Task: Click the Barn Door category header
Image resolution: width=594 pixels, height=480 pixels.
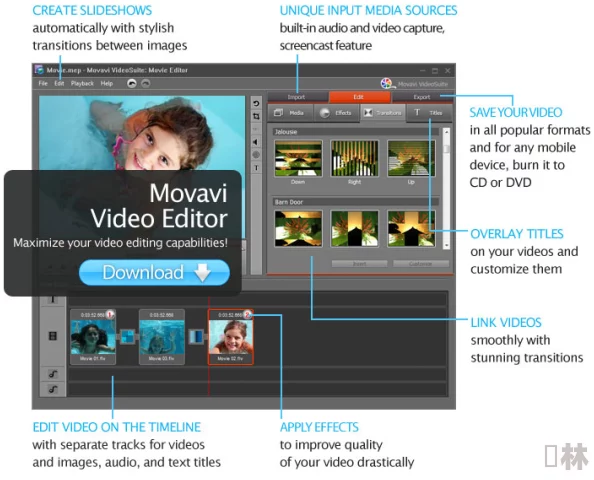Action: pos(355,202)
